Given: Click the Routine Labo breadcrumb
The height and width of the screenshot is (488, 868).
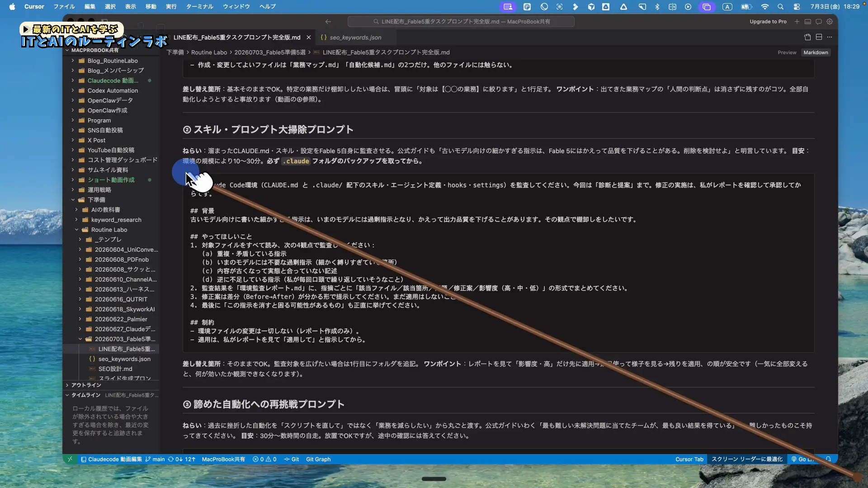Looking at the screenshot, I should pyautogui.click(x=209, y=52).
